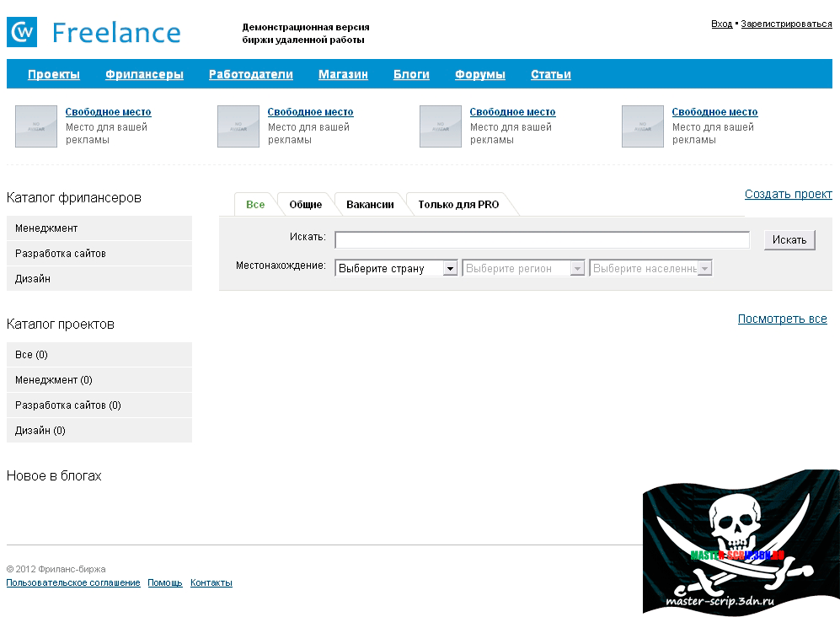Open the country selection dropdown
The width and height of the screenshot is (840, 617).
396,269
